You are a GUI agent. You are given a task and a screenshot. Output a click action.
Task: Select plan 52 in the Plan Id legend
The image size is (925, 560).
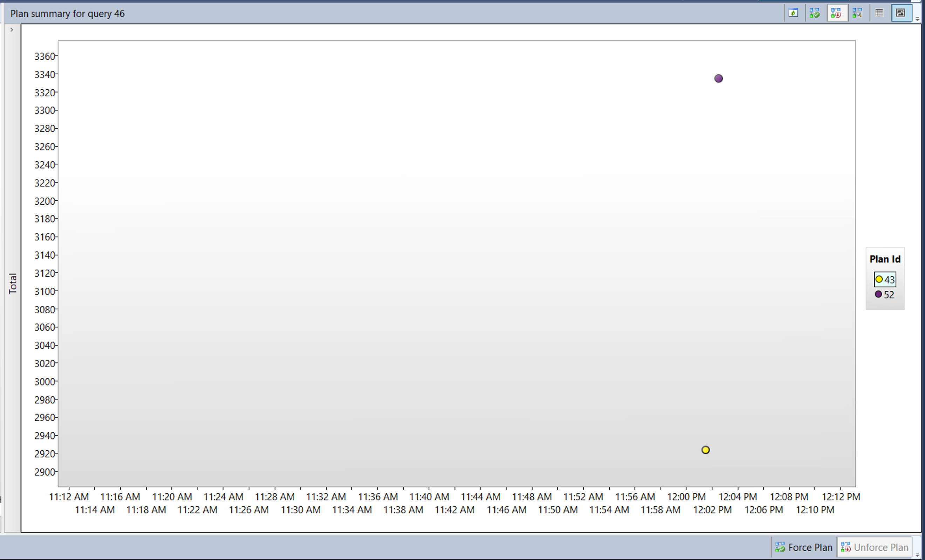click(884, 295)
